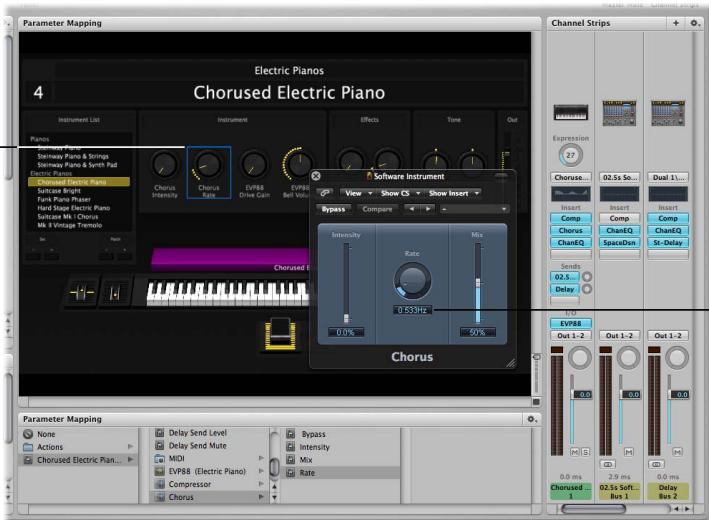The width and height of the screenshot is (709, 521).
Task: Select Suitcase Bright in Instrument List
Action: (x=59, y=191)
